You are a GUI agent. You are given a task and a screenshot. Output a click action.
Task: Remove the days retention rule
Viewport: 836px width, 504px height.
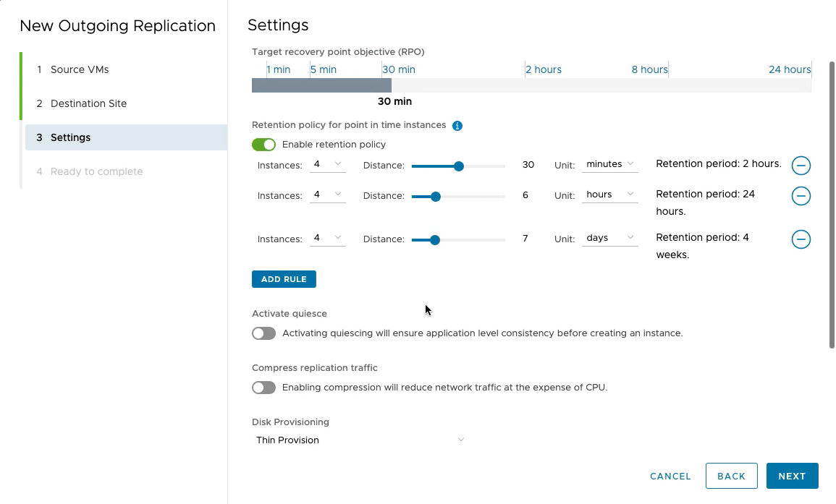click(801, 239)
